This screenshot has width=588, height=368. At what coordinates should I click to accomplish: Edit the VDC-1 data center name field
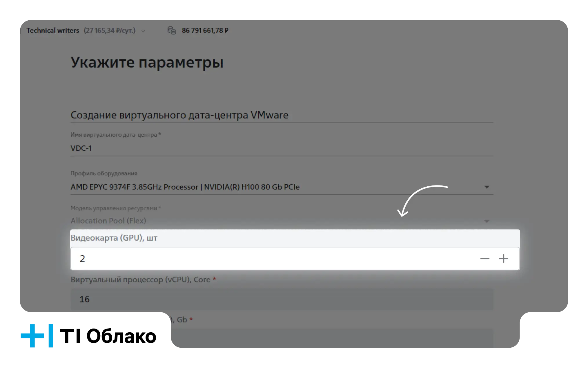tap(282, 148)
